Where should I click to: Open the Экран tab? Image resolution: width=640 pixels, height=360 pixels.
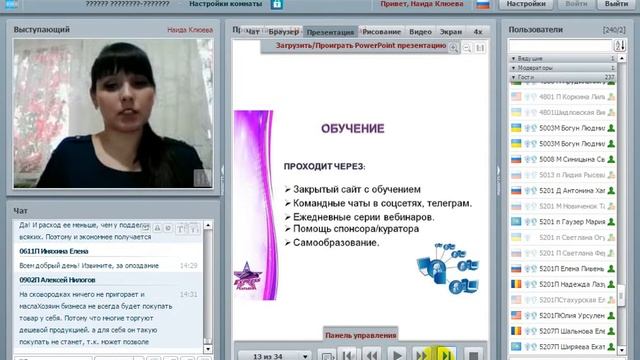click(x=451, y=32)
